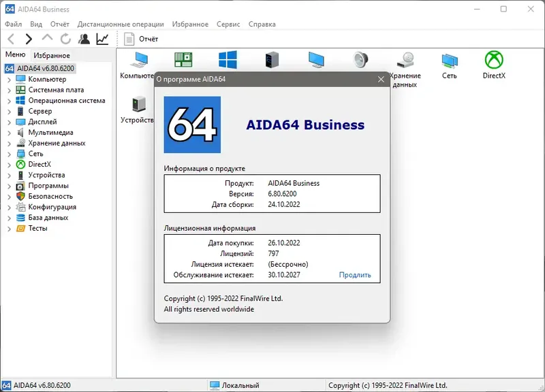
Task: Click the version value 6.80.6200 in dialog
Action: (282, 194)
